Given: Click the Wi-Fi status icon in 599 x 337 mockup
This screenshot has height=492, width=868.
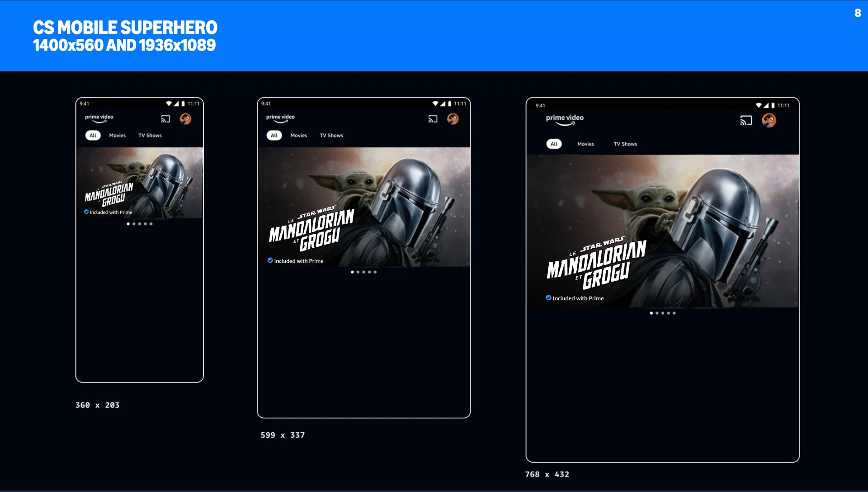Looking at the screenshot, I should (435, 104).
